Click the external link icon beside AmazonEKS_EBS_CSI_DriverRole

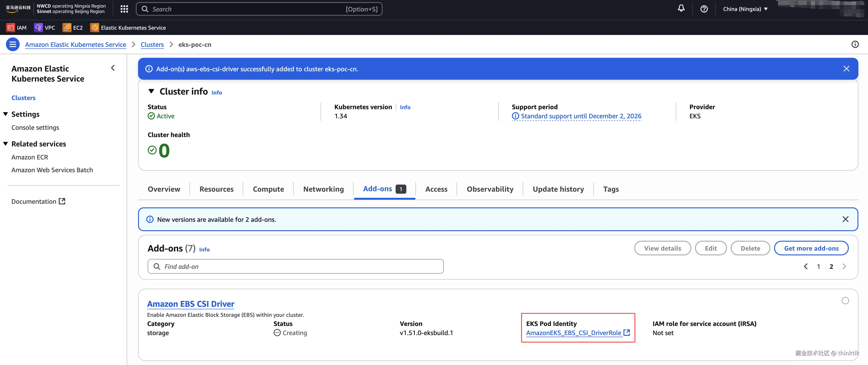627,332
